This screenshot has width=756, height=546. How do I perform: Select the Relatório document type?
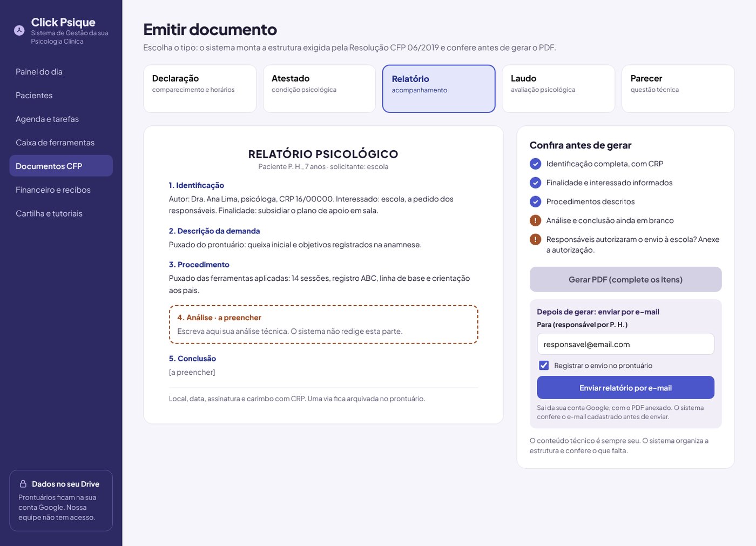[439, 89]
